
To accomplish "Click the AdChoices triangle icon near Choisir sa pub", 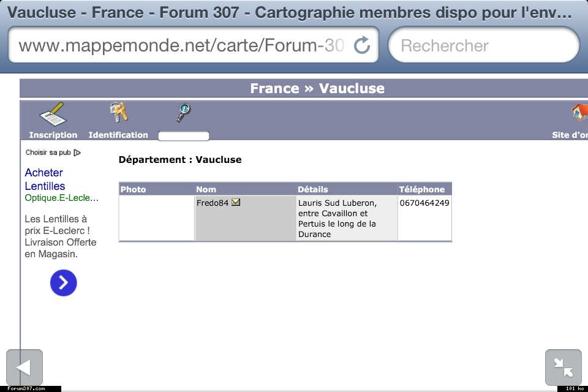I will pos(77,153).
